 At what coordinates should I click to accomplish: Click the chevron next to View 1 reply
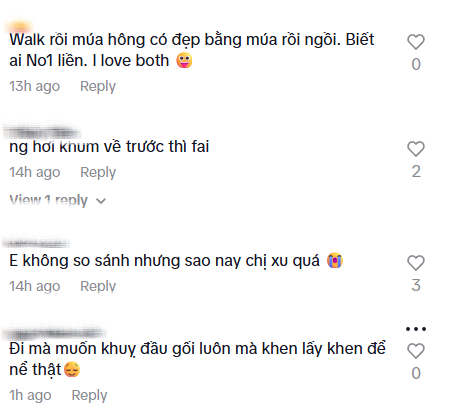click(101, 201)
